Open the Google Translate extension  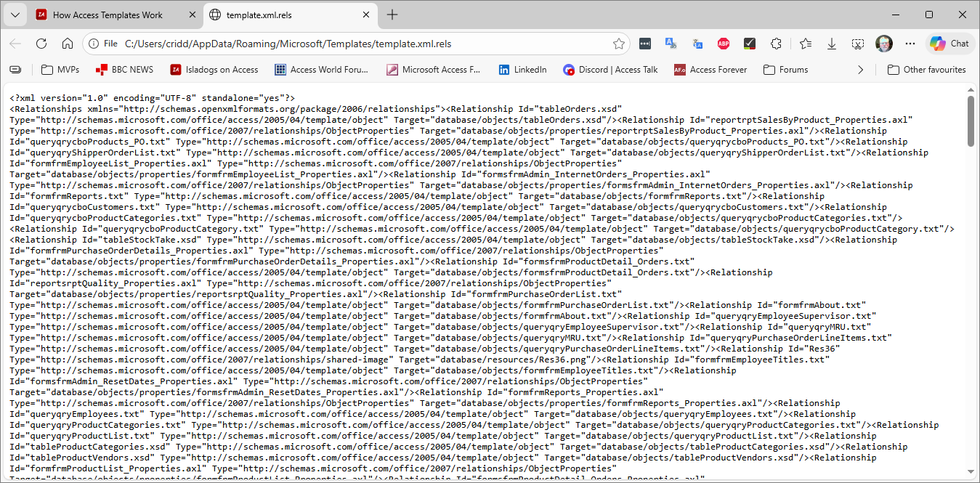click(x=697, y=44)
